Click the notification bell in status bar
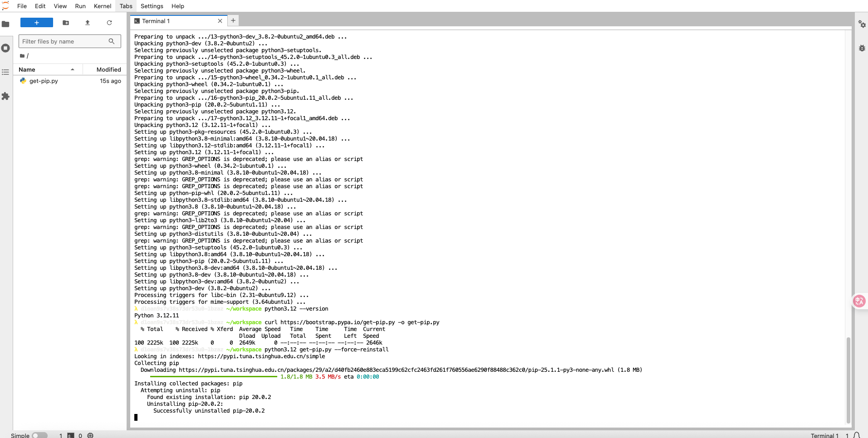Image resolution: width=868 pixels, height=438 pixels. coord(857,435)
